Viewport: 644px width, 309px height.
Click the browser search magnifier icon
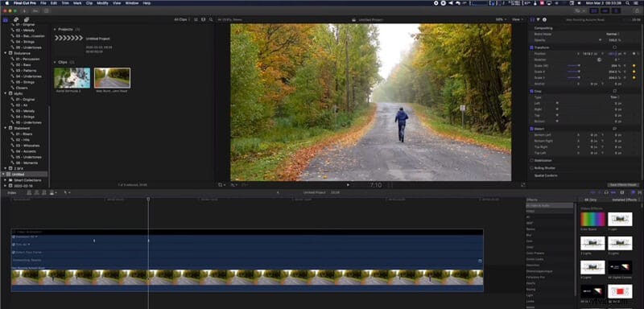pos(211,19)
